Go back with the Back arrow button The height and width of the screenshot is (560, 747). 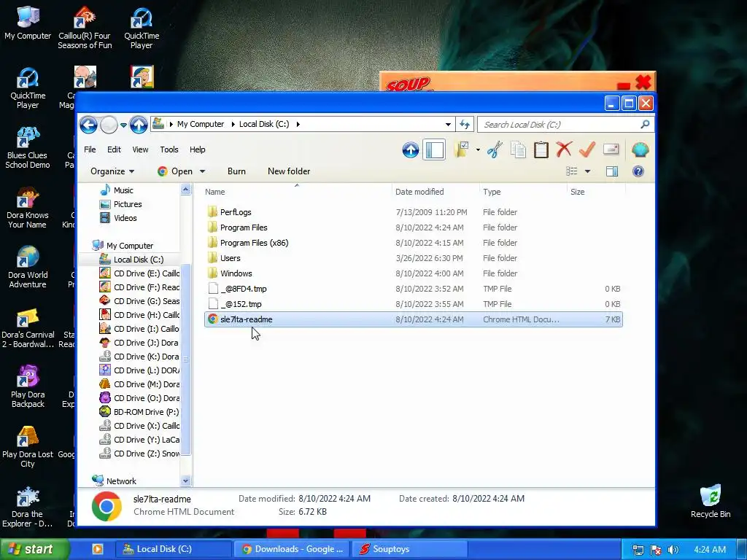[88, 125]
